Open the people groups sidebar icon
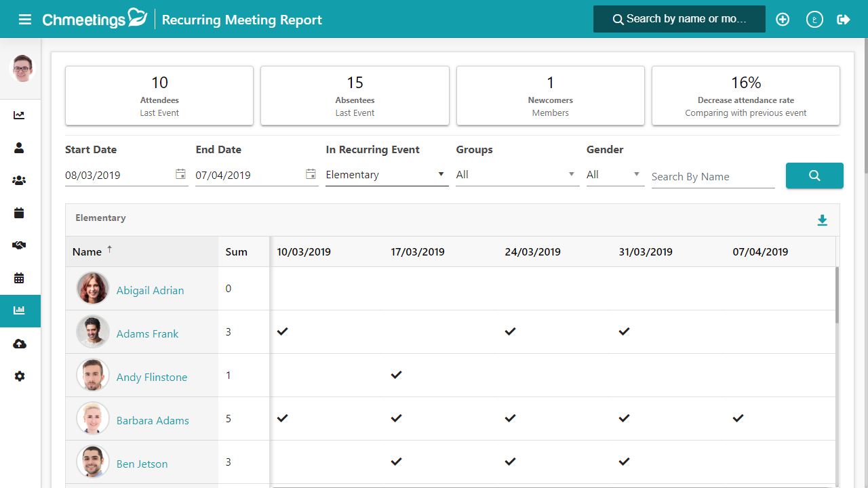This screenshot has width=868, height=488. pos(20,180)
